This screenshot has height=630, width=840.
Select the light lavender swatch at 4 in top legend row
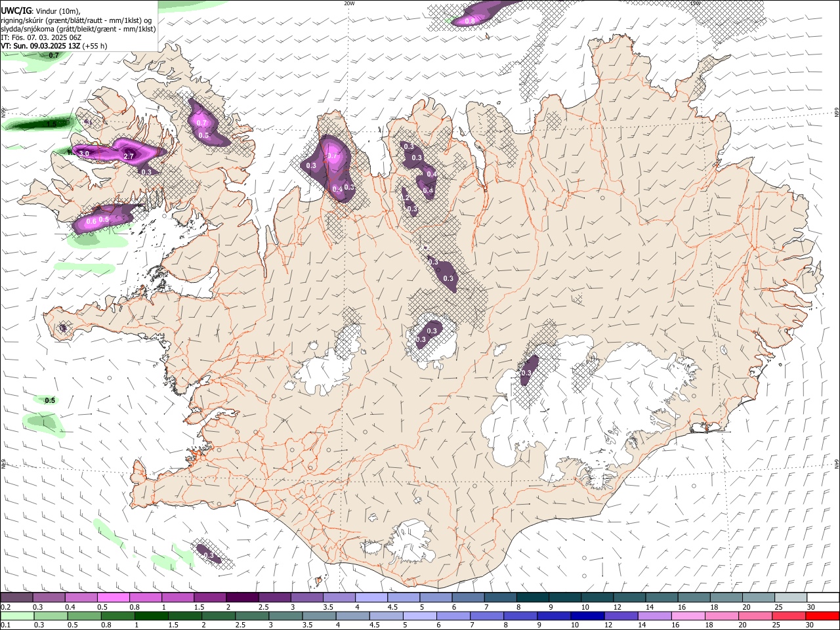[370, 598]
